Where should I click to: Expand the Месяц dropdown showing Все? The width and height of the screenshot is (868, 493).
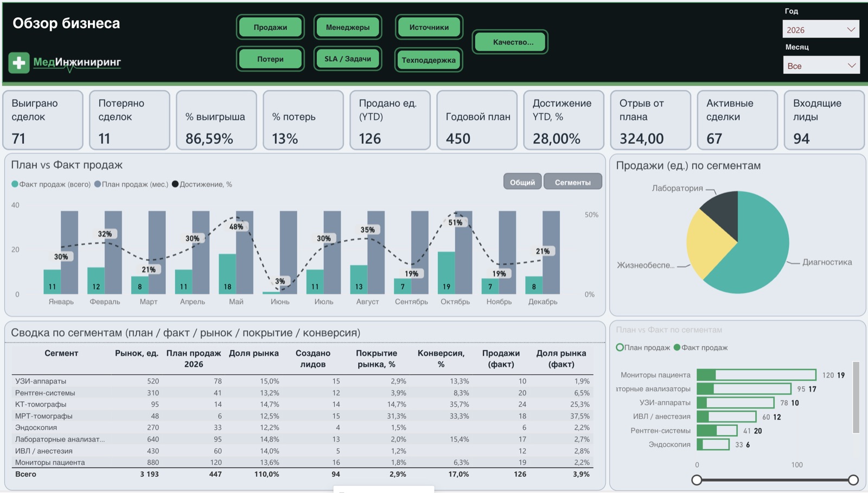pyautogui.click(x=821, y=65)
